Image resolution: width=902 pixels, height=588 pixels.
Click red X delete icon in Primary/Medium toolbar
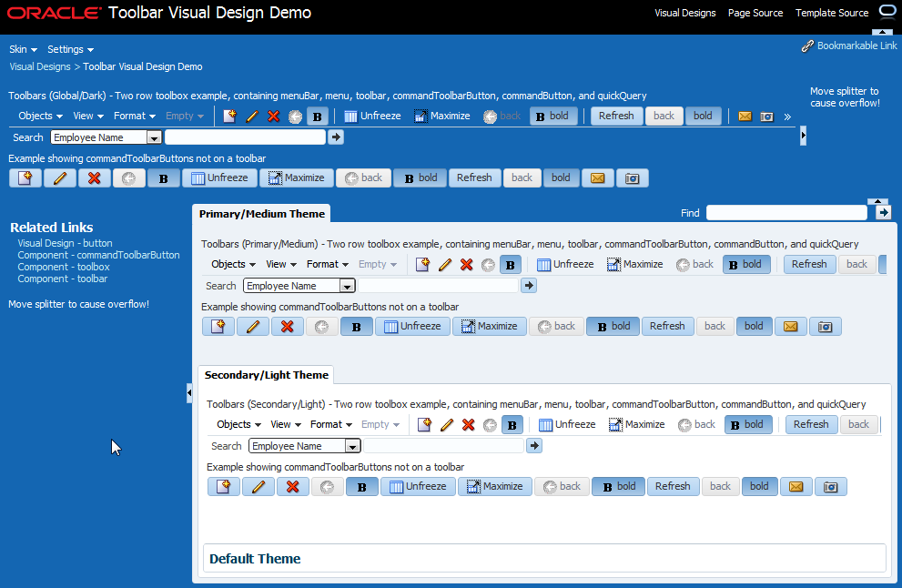(467, 265)
